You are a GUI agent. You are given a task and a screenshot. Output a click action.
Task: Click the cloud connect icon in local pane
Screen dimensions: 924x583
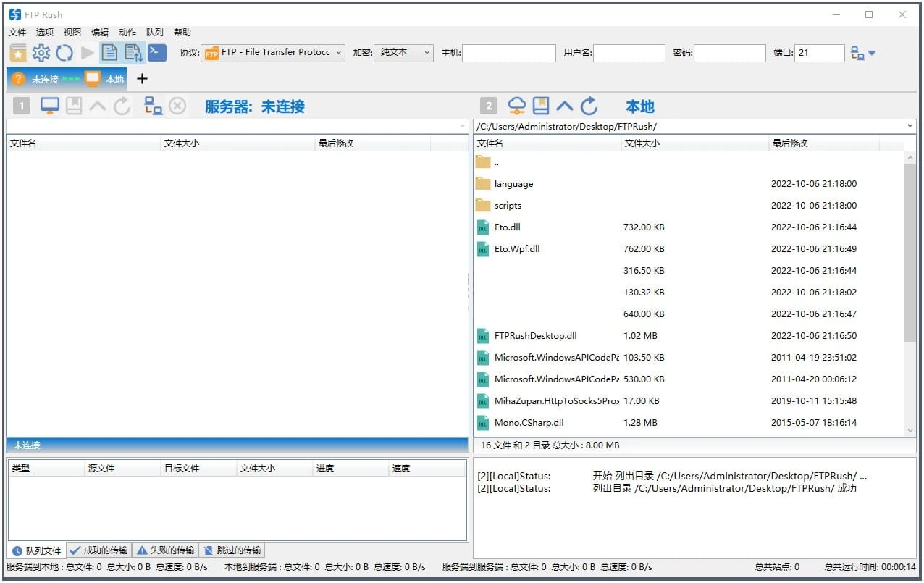coord(516,106)
